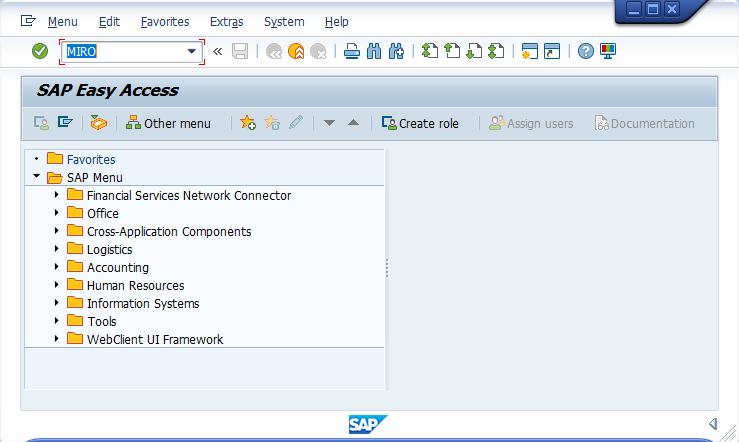Click the Print icon in toolbar
The height and width of the screenshot is (442, 739).
(x=351, y=51)
